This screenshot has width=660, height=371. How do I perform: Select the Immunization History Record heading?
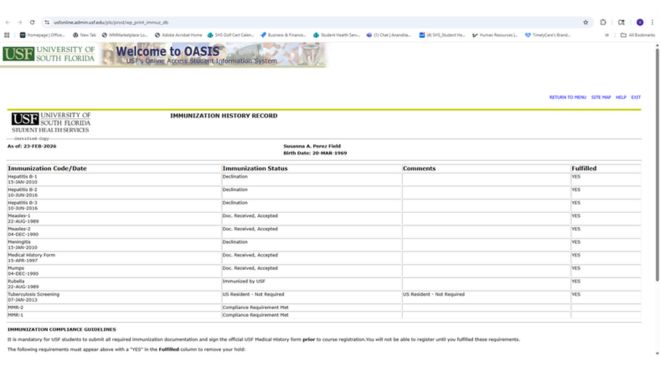224,116
